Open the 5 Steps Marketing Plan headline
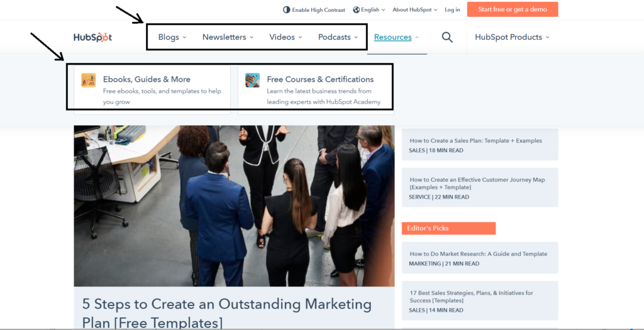The height and width of the screenshot is (330, 644). [x=226, y=313]
